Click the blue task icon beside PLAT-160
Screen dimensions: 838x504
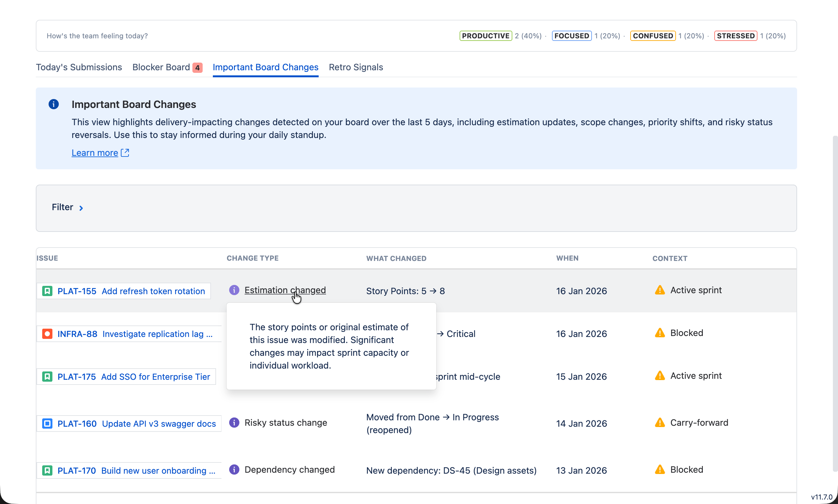(47, 423)
